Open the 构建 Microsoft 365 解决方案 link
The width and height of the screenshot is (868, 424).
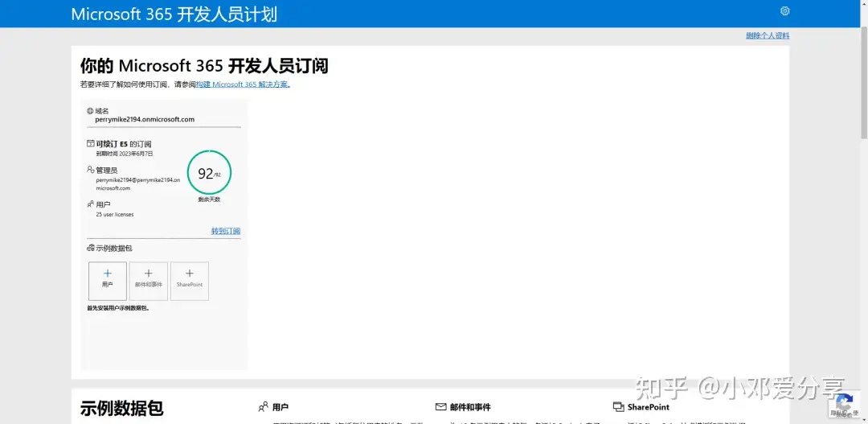243,84
